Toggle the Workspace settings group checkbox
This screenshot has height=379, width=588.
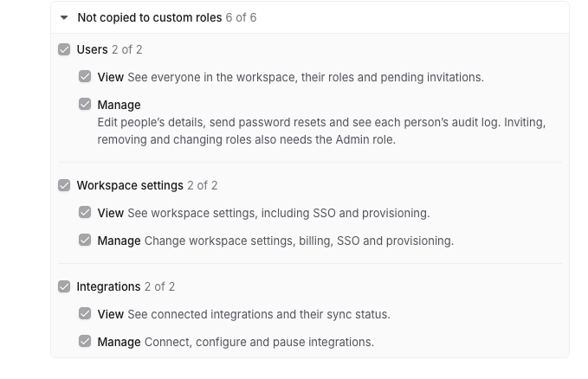[64, 185]
